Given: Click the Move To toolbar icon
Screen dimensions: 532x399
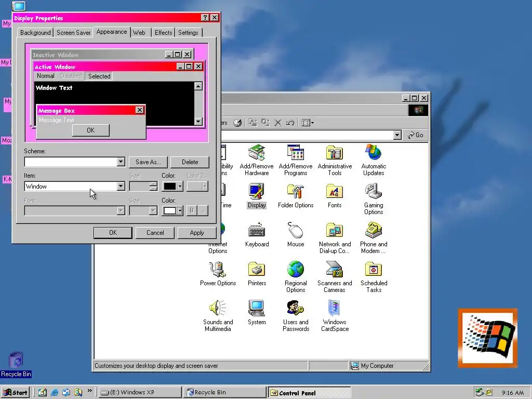Looking at the screenshot, I should coord(253,123).
